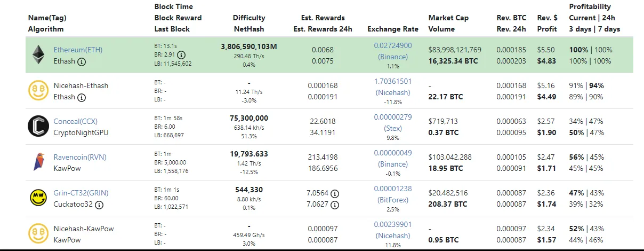Click the Name(Tag) Algorithm column header

pos(47,23)
